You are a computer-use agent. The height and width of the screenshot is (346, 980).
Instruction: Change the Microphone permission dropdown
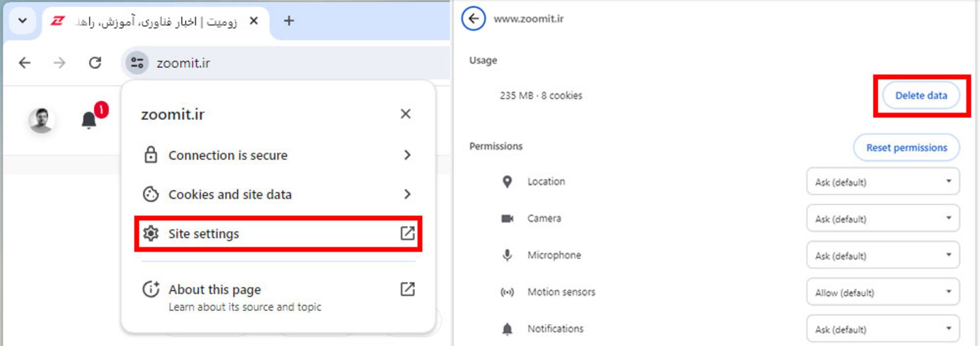click(883, 255)
